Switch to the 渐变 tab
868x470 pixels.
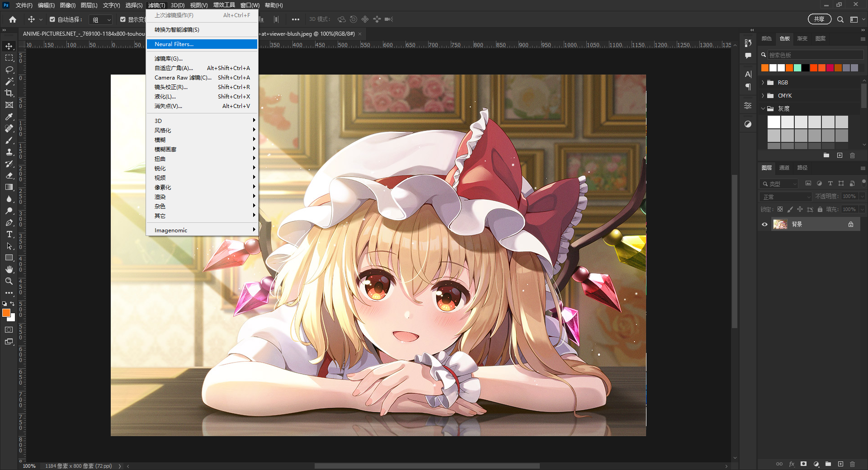point(802,38)
